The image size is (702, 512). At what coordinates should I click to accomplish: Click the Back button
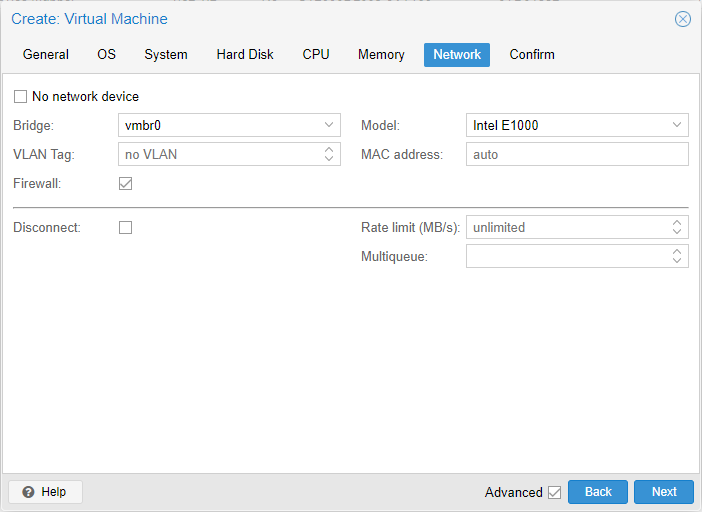point(598,492)
